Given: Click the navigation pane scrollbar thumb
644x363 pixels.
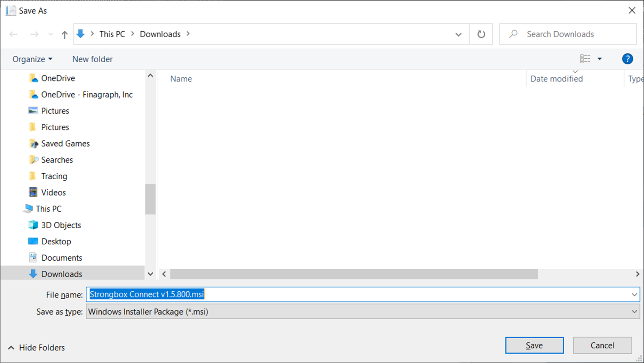Looking at the screenshot, I should 150,199.
